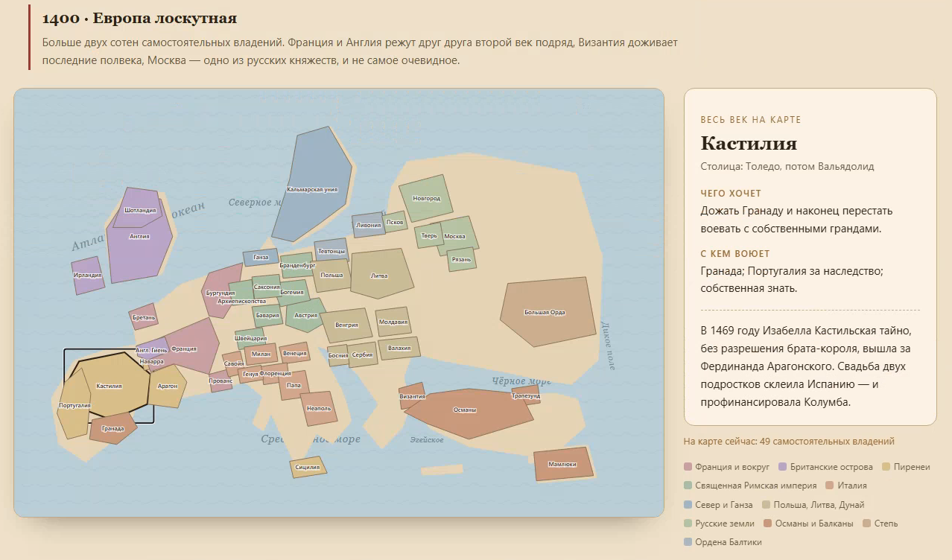
Task: Click the Рязань territory
Action: [461, 259]
